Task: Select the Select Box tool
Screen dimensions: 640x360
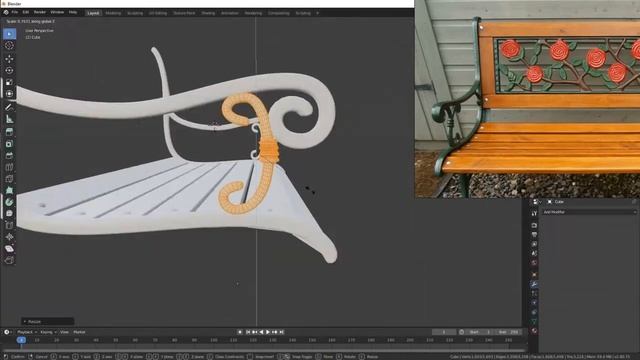Action: 9,34
